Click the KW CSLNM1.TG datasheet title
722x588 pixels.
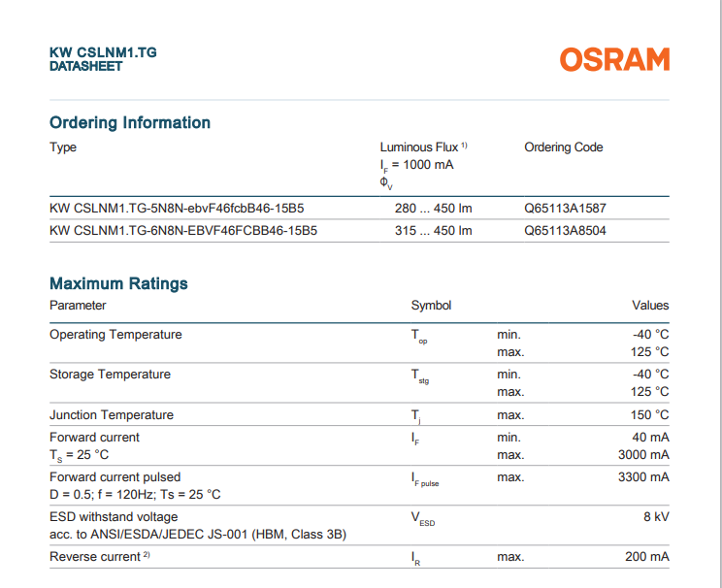103,52
